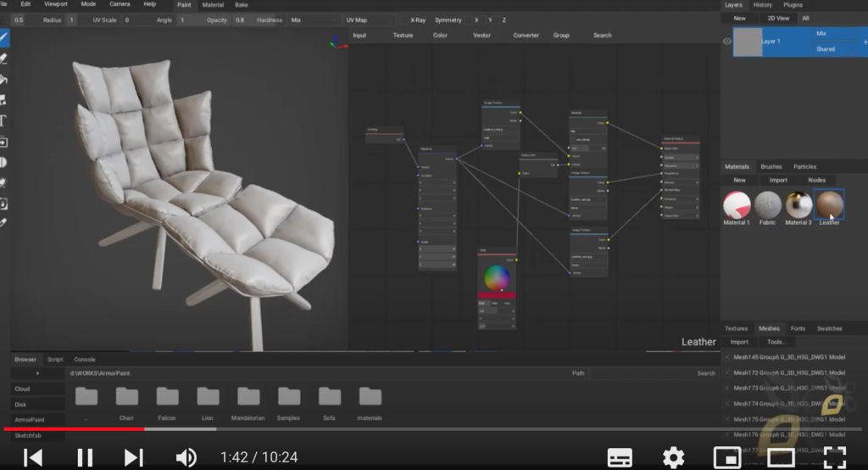The image size is (868, 470).
Task: Open the Samples folder
Action: tap(289, 397)
